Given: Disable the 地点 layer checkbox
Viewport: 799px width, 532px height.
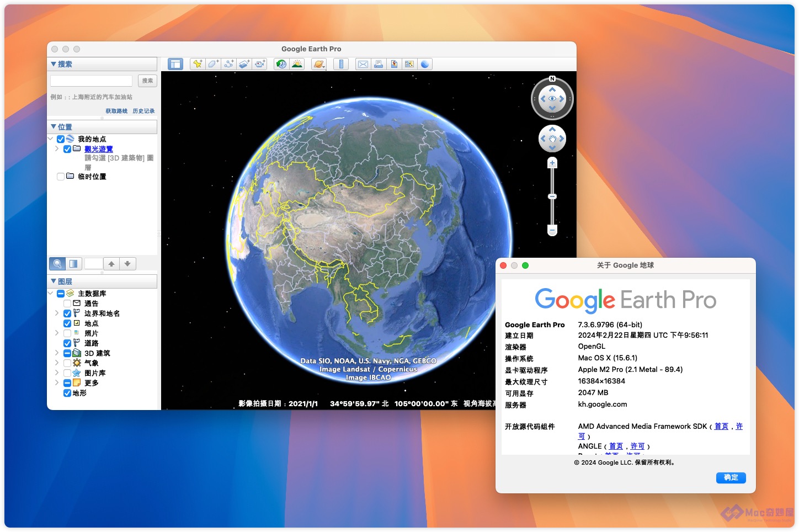Looking at the screenshot, I should point(67,323).
